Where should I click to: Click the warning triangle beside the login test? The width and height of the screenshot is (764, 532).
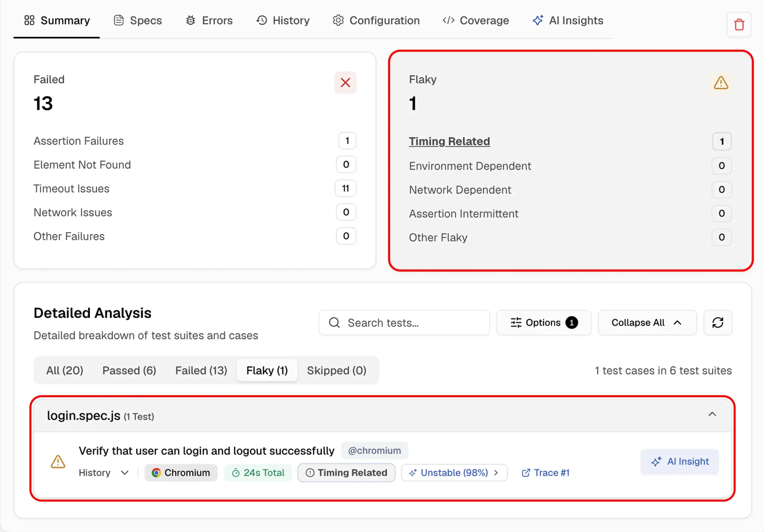pyautogui.click(x=58, y=462)
